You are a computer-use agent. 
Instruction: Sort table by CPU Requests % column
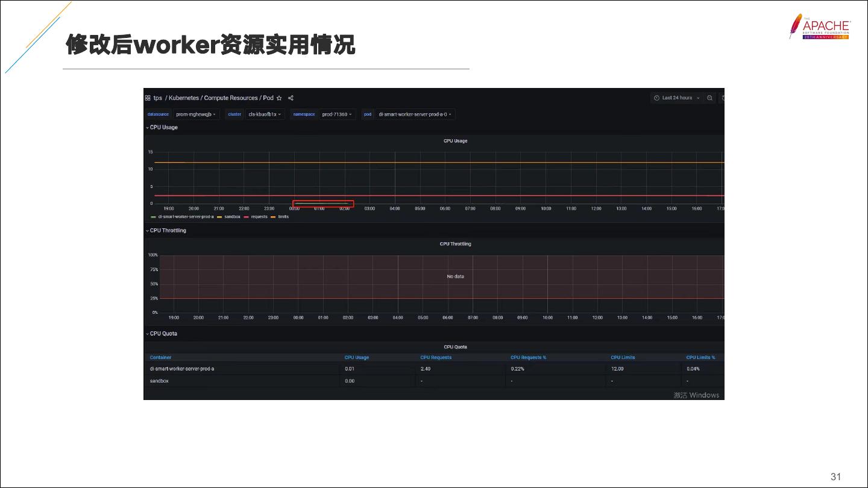pos(528,357)
